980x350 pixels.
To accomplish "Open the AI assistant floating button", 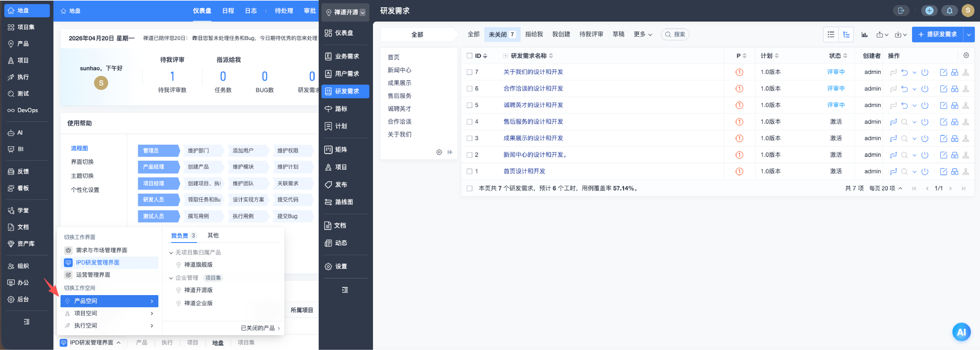I will pos(961,331).
